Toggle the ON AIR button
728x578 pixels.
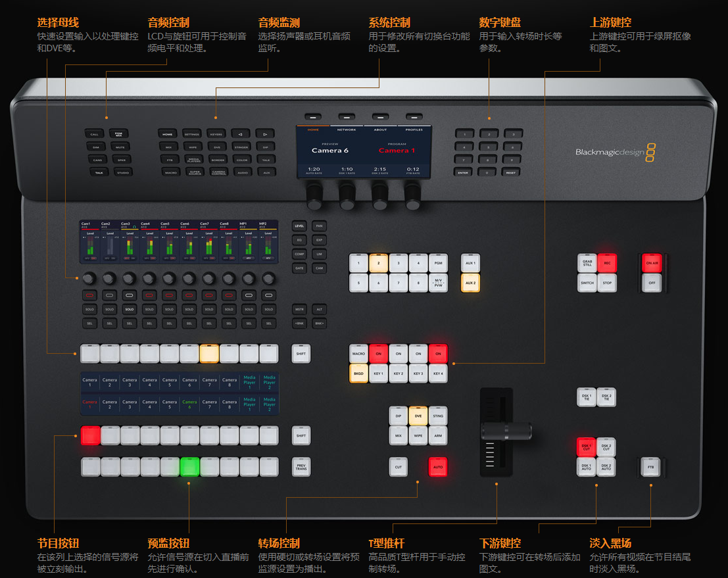click(x=651, y=263)
